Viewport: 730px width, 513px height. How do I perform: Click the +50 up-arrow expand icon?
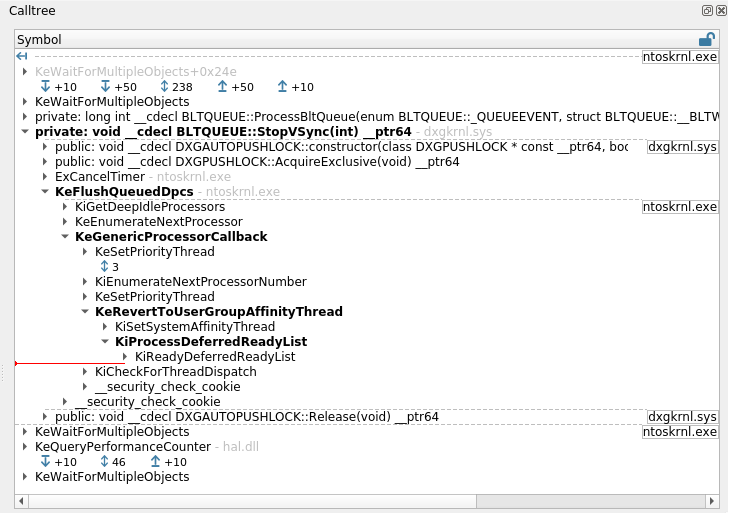221,87
